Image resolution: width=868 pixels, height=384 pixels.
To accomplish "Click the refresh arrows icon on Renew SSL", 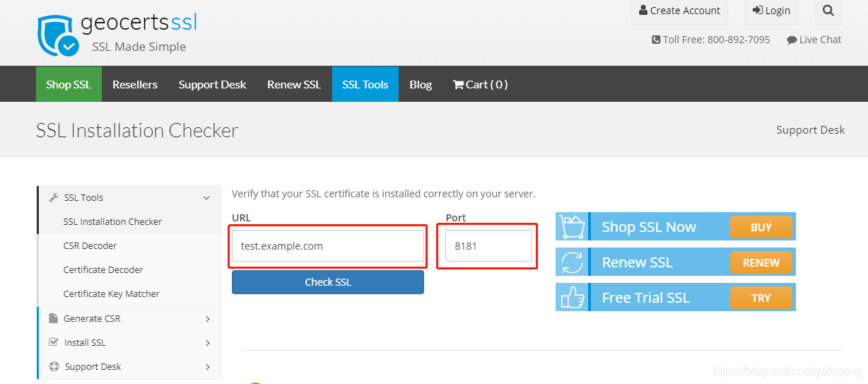I will coord(571,262).
